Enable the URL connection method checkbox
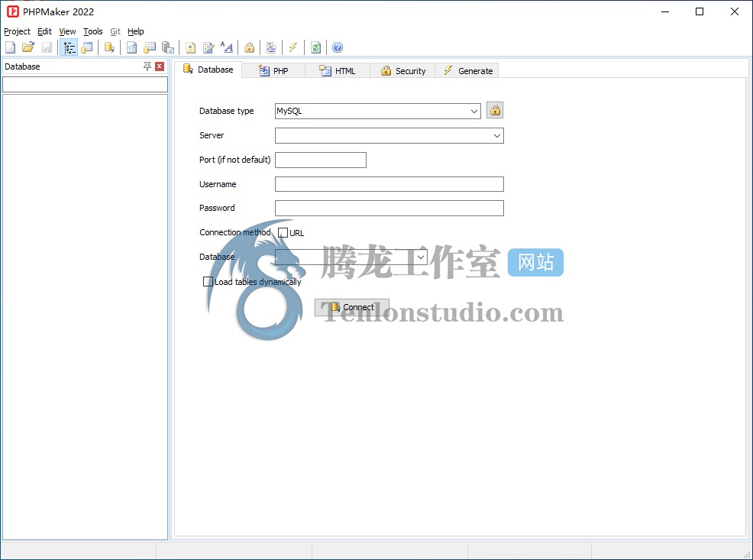Image resolution: width=753 pixels, height=560 pixels. (x=283, y=233)
